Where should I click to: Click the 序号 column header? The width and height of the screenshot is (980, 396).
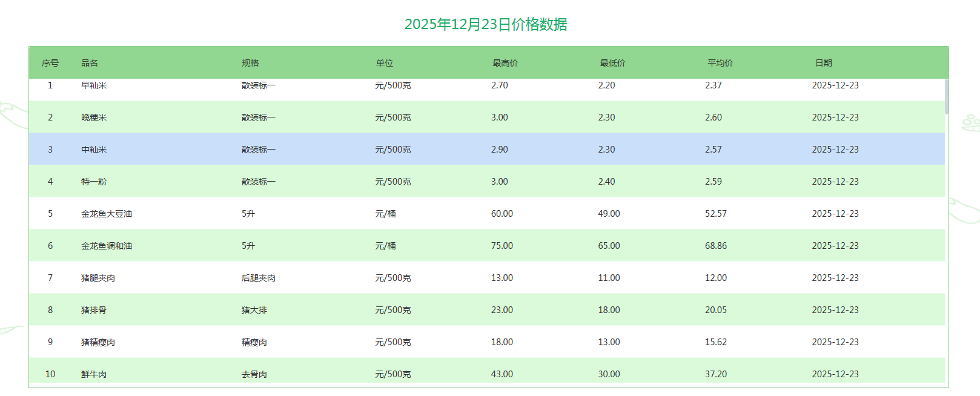click(x=50, y=63)
